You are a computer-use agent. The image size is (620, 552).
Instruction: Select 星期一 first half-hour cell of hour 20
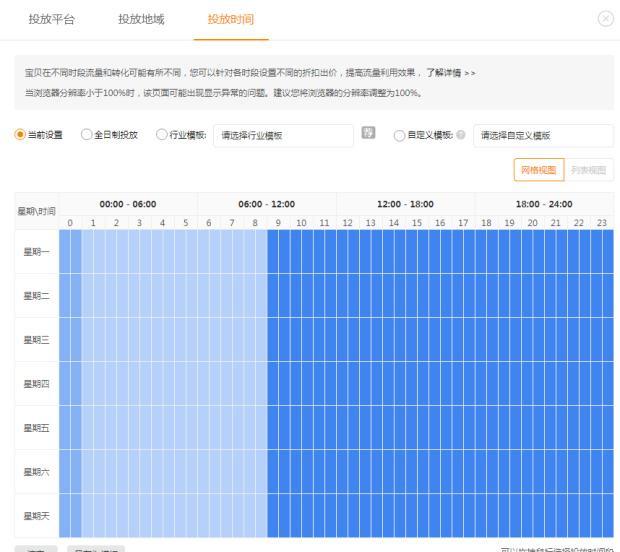click(527, 251)
